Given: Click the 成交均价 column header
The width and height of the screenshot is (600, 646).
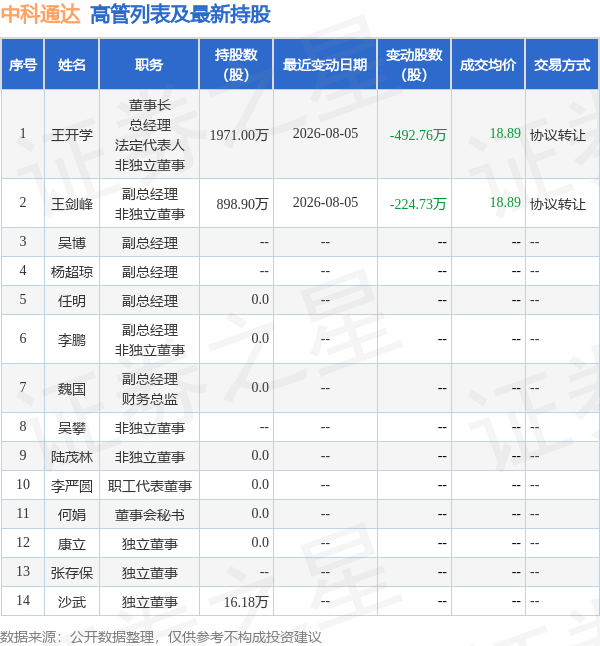Looking at the screenshot, I should coord(488,65).
